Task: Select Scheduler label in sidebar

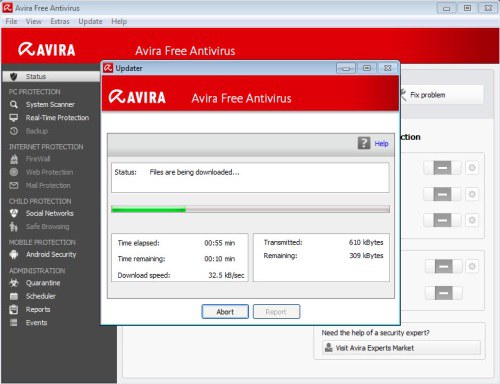Action: pyautogui.click(x=41, y=296)
